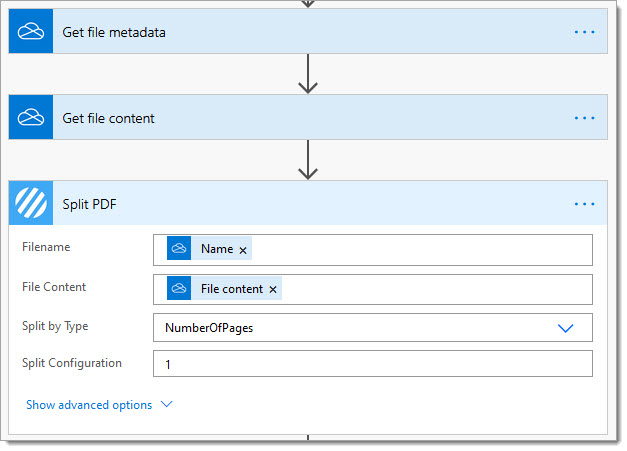This screenshot has height=451, width=627.
Task: Click into the Split Configuration field
Action: coord(373,364)
